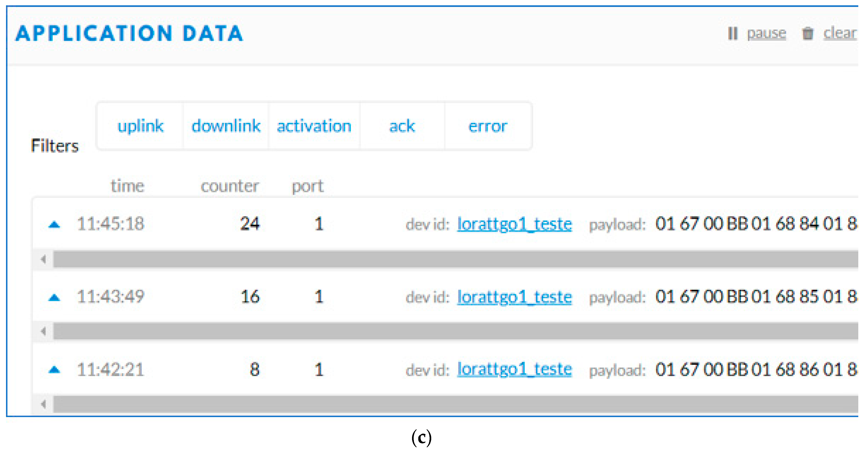Click left scroll arrow under second message
This screenshot has width=868, height=451.
click(x=43, y=331)
